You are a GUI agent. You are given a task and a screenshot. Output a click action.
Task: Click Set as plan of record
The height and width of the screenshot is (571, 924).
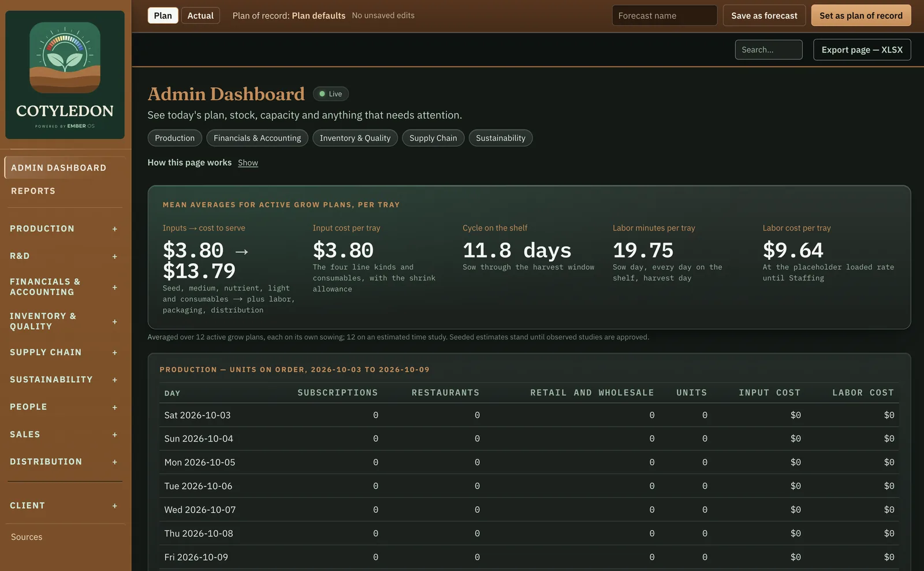(x=861, y=16)
